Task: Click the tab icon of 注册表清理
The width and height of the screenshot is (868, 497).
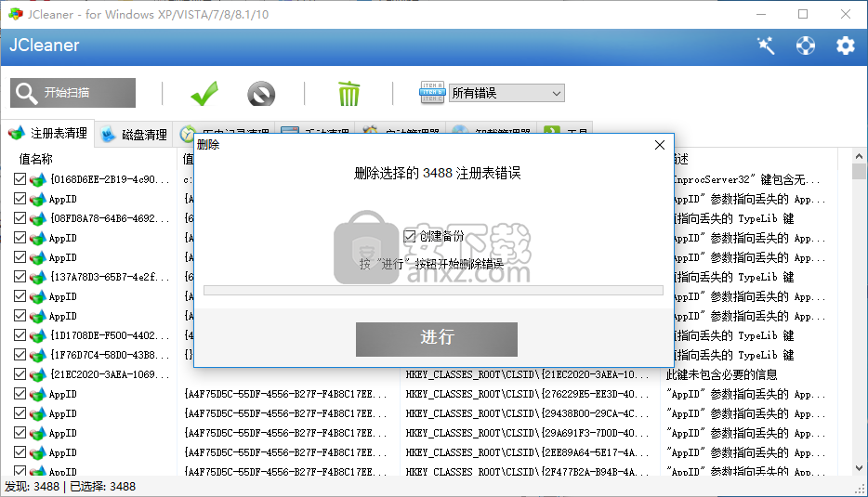Action: coord(17,134)
